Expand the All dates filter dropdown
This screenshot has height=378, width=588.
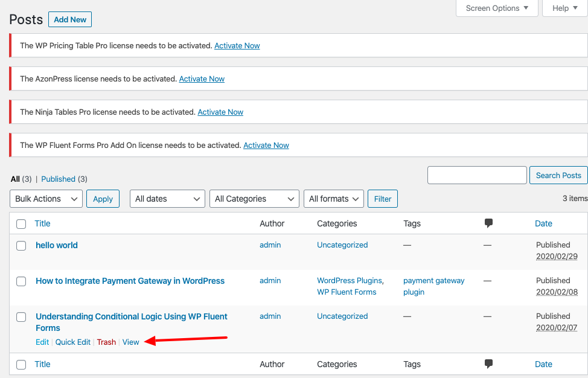point(167,199)
